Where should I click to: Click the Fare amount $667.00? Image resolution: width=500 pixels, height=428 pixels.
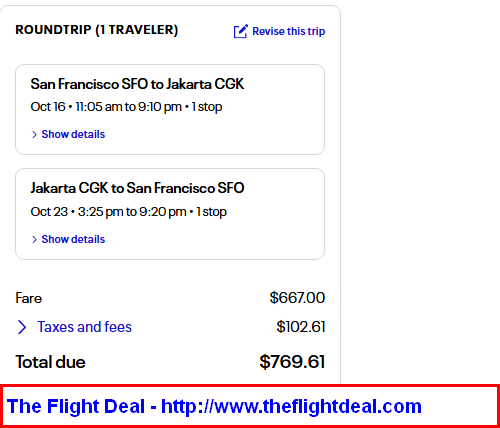(297, 298)
